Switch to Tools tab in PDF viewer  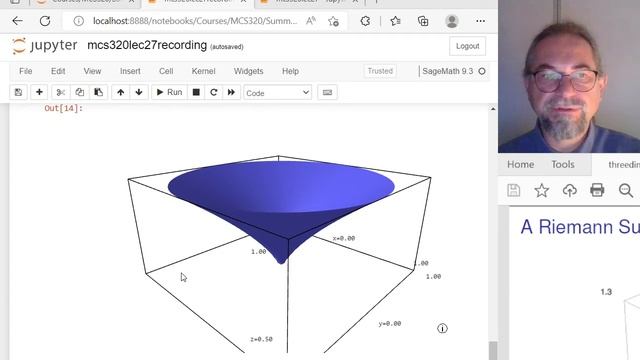coord(563,164)
